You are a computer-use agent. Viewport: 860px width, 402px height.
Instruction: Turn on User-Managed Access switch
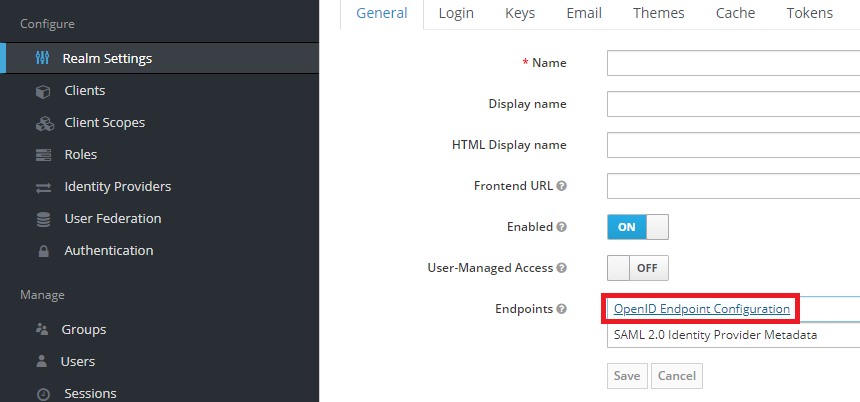[x=637, y=268]
